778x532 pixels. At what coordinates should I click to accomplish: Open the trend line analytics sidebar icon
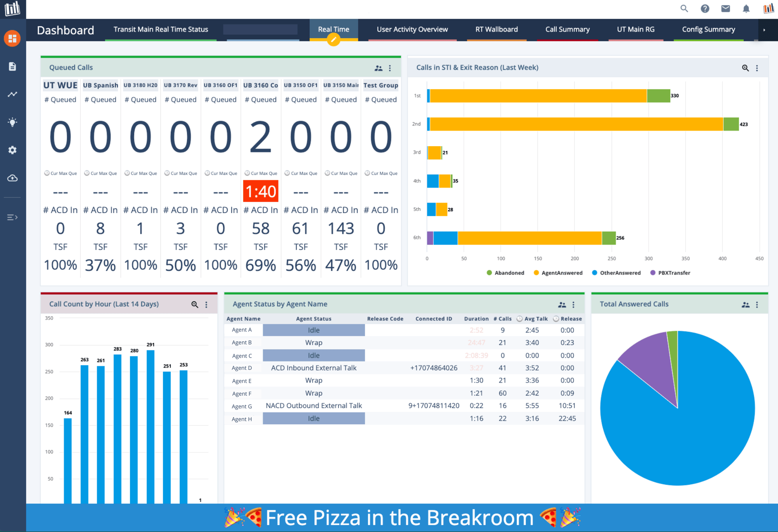[12, 94]
